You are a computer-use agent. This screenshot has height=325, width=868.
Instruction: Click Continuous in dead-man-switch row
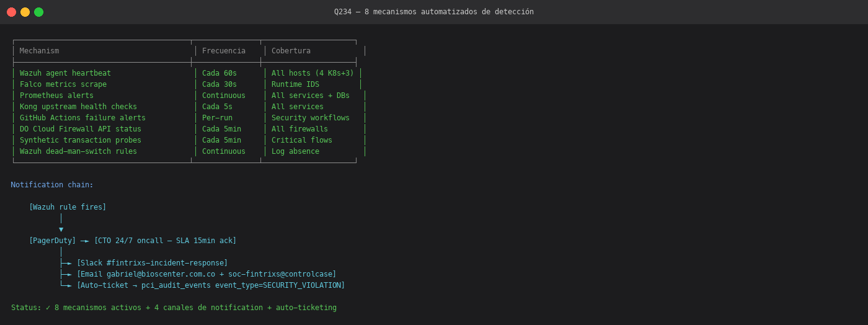click(x=224, y=151)
